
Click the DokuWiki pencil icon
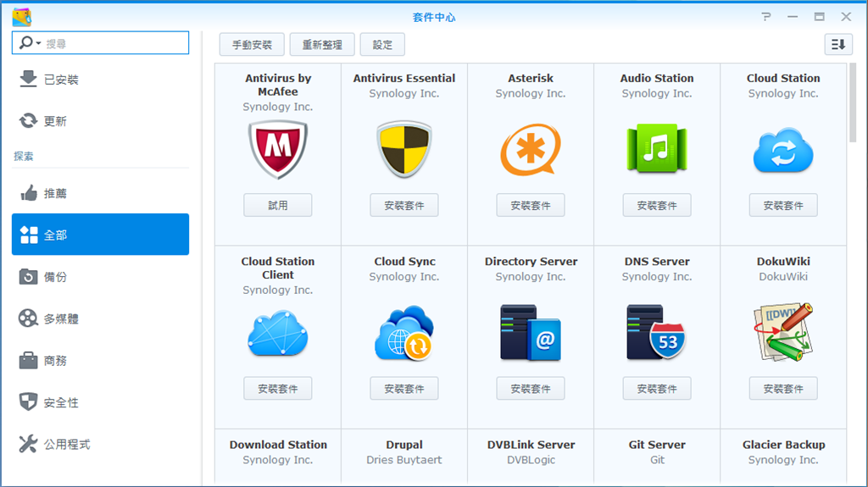[x=782, y=332]
